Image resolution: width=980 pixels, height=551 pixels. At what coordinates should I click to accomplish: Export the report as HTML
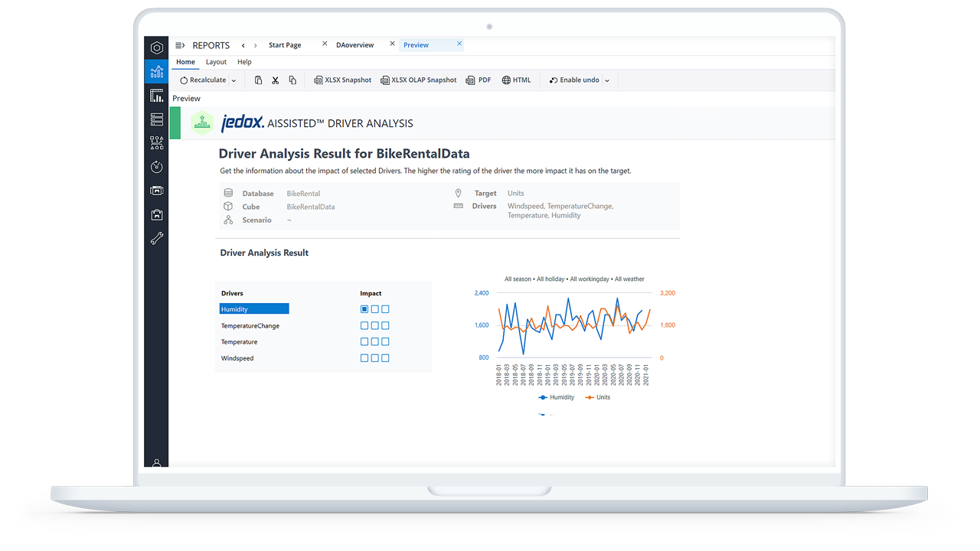pyautogui.click(x=517, y=80)
